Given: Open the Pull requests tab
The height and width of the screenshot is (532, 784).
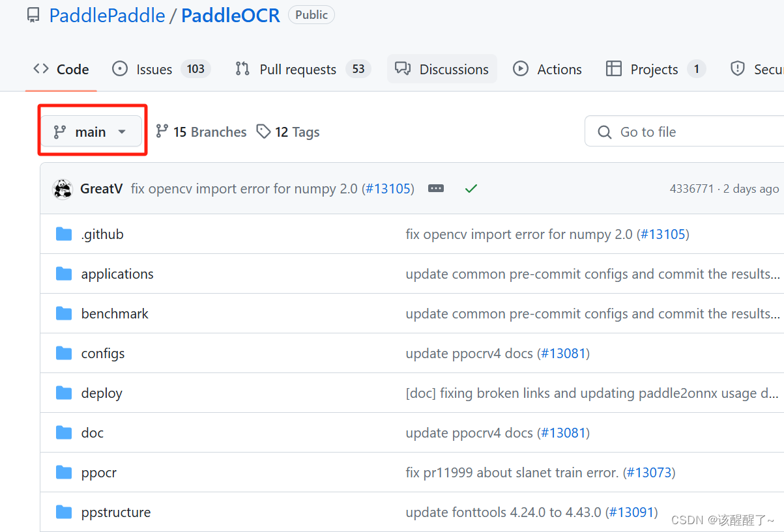Looking at the screenshot, I should [303, 69].
